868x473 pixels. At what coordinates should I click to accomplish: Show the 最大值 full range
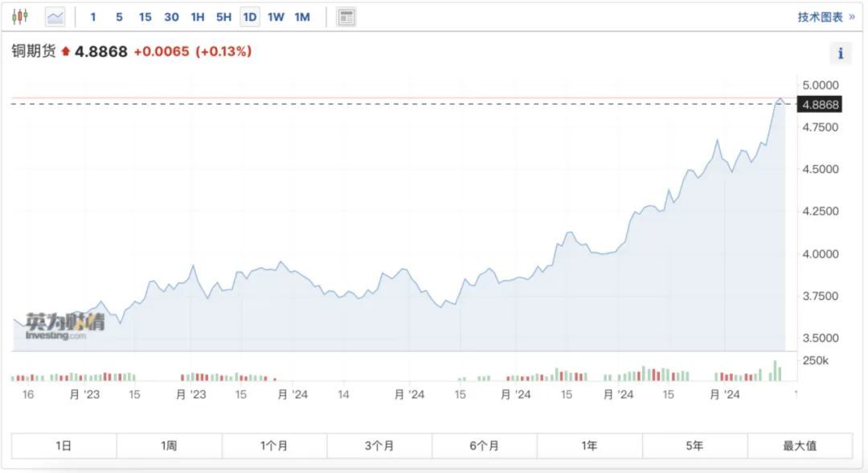point(800,446)
